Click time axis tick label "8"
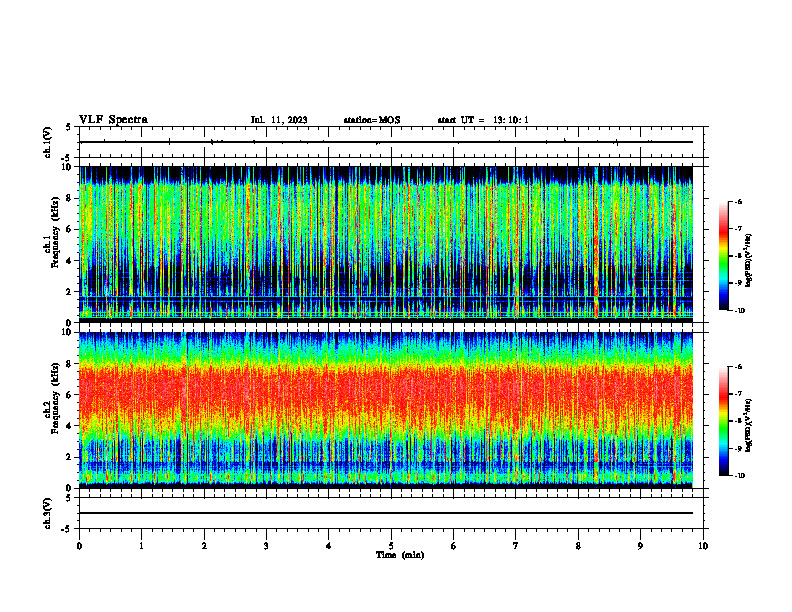This screenshot has height=612, width=792. (578, 546)
